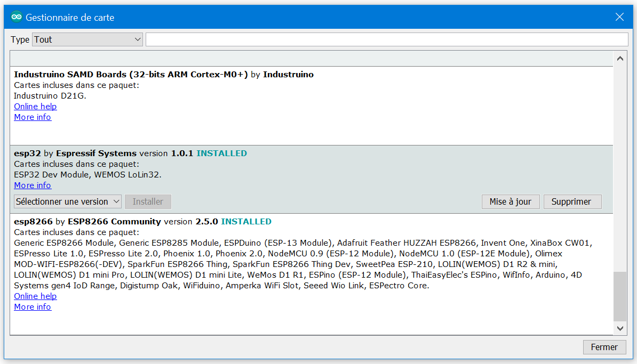The width and height of the screenshot is (637, 364).
Task: Click the Mise à jour button
Action: point(510,201)
